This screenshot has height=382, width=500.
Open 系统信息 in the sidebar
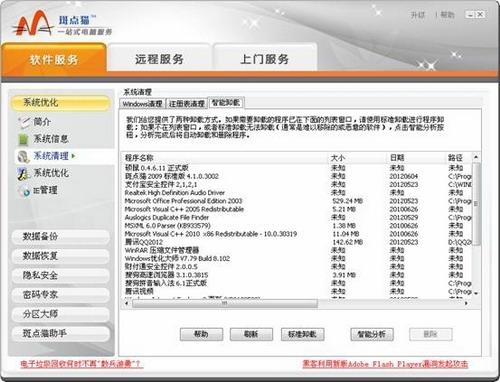[x=51, y=139]
